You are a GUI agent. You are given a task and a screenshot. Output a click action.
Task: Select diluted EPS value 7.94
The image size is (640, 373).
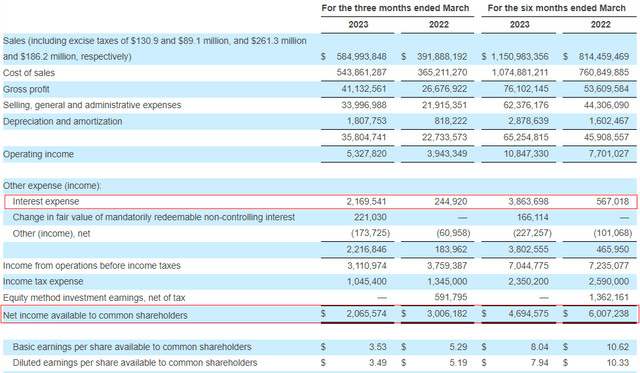pos(540,363)
